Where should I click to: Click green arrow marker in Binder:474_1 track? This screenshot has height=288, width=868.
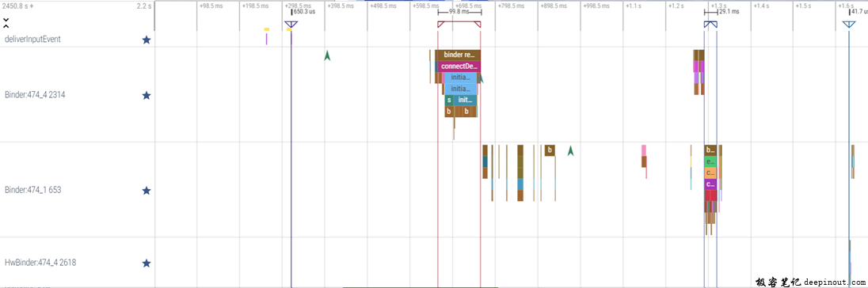[571, 150]
